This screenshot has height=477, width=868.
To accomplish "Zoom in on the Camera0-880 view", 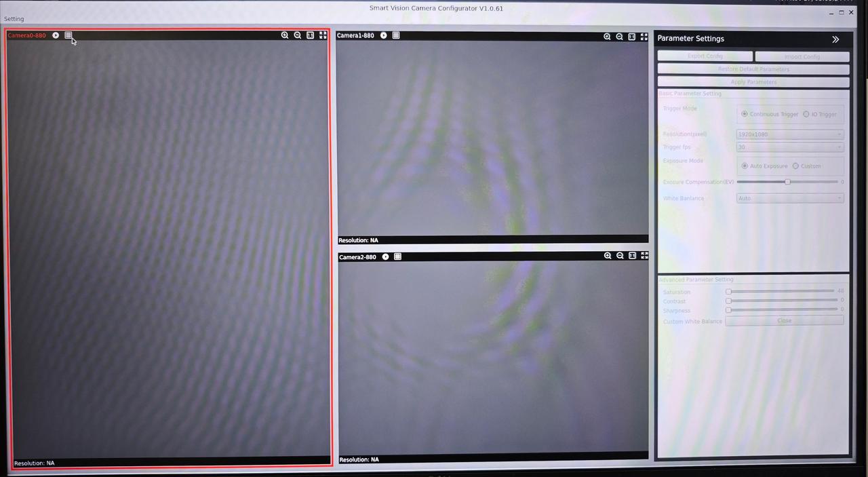I will (285, 35).
